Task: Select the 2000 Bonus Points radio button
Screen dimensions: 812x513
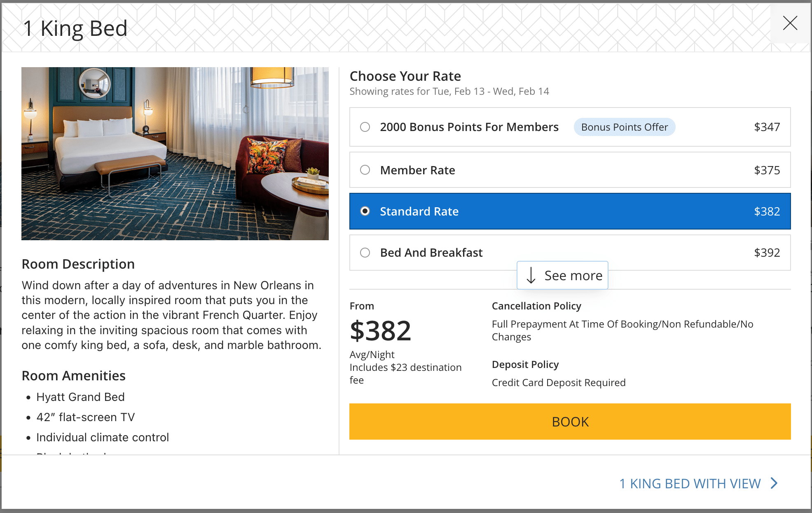Action: coord(365,127)
